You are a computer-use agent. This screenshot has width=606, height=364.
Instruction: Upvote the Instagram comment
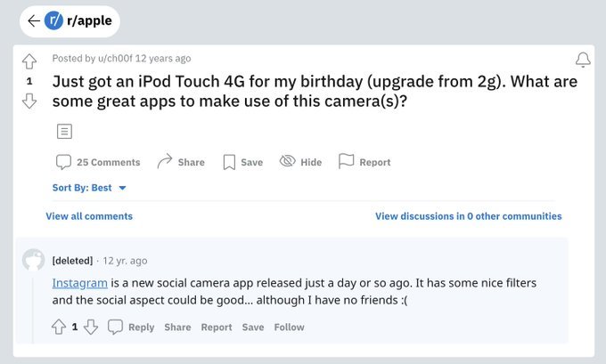[59, 327]
